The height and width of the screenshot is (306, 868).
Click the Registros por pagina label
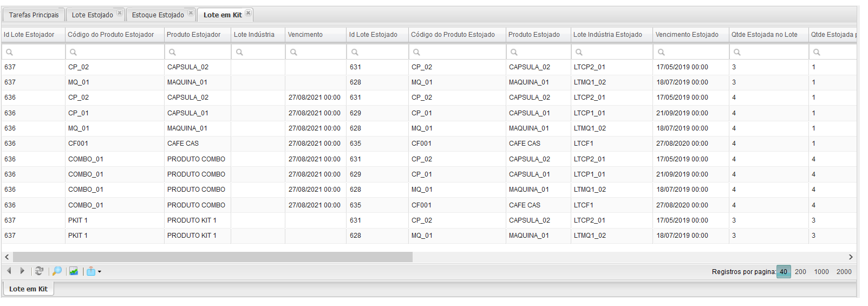click(x=743, y=272)
